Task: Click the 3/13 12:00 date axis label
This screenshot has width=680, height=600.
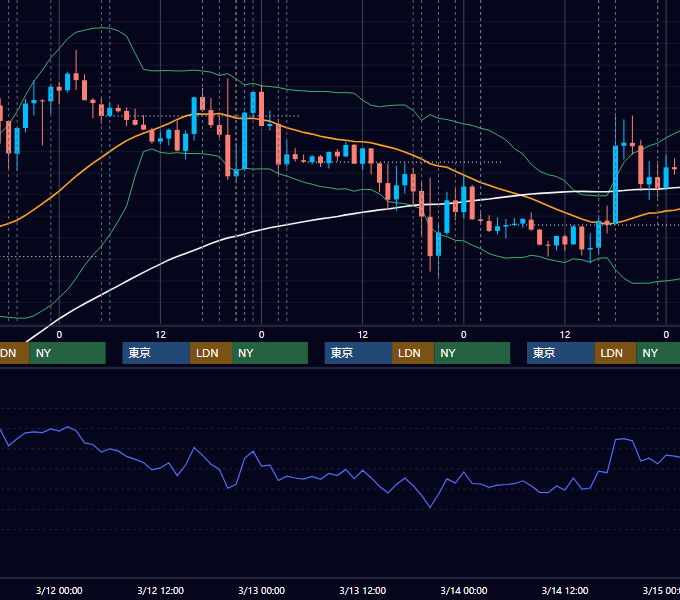Action: pos(363,590)
